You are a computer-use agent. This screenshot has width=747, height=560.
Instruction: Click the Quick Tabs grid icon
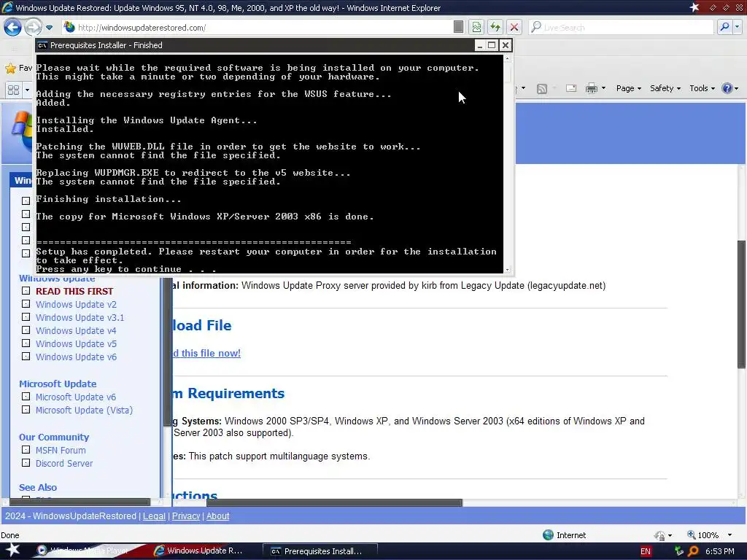13,90
